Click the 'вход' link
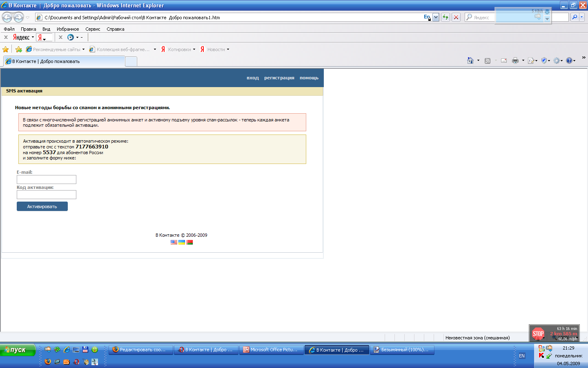Viewport: 588px width, 368px height. [x=253, y=78]
